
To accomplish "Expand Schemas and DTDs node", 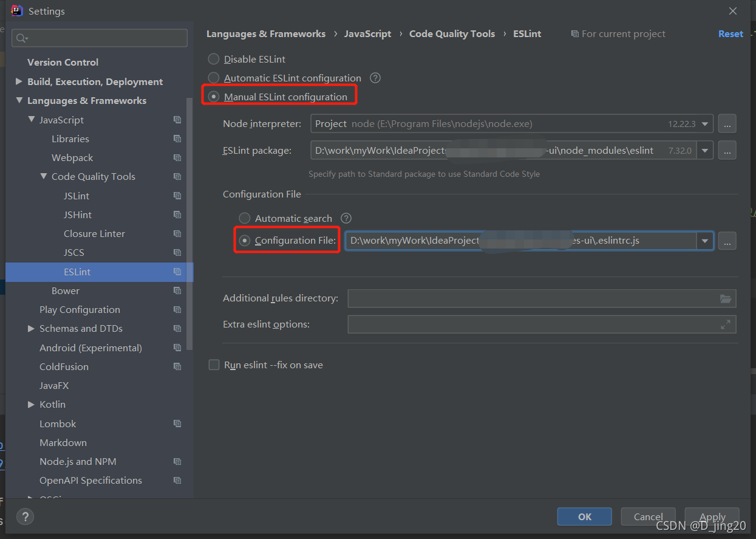I will point(31,328).
